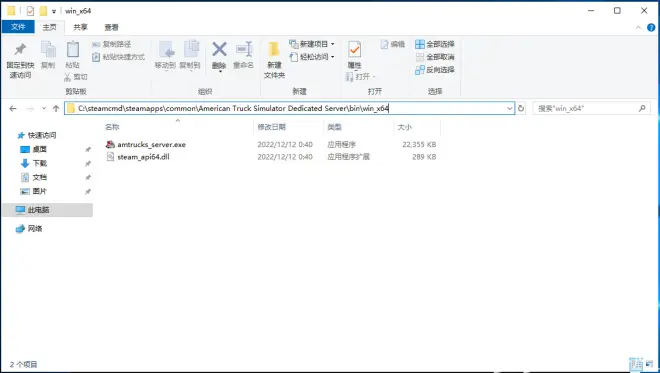Image resolution: width=660 pixels, height=373 pixels.
Task: Switch to the Share (共享) ribbon tab
Action: click(80, 27)
